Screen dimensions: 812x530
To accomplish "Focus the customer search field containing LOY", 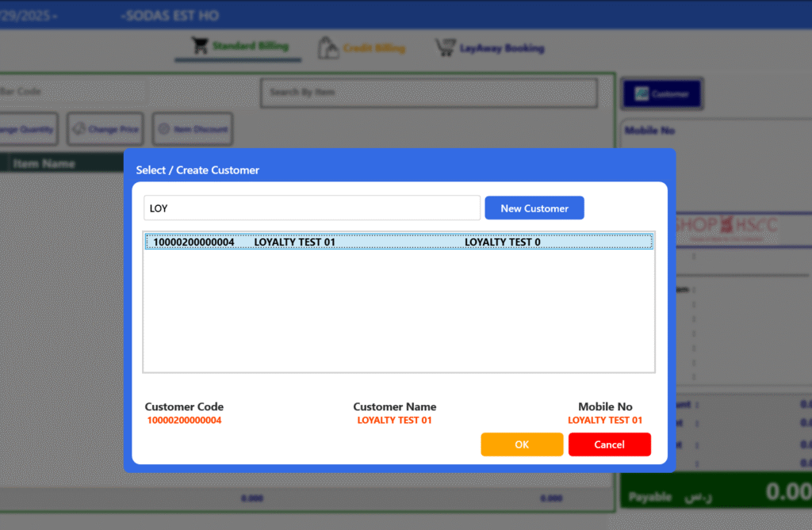I will (x=312, y=208).
